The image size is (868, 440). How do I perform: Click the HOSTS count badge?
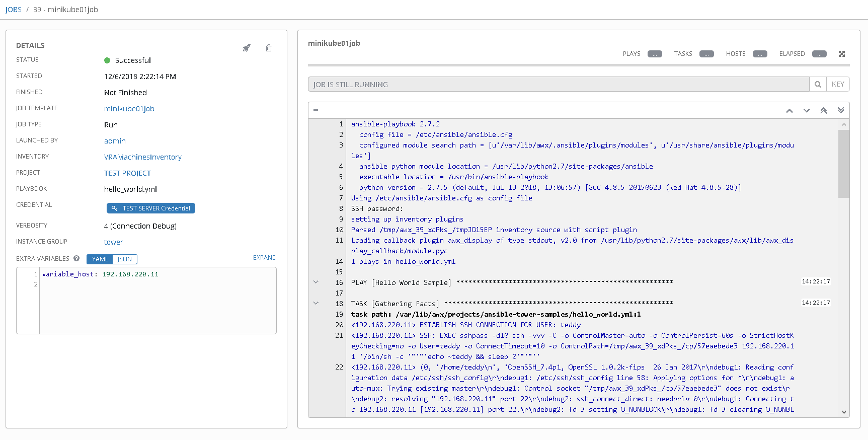pyautogui.click(x=760, y=54)
